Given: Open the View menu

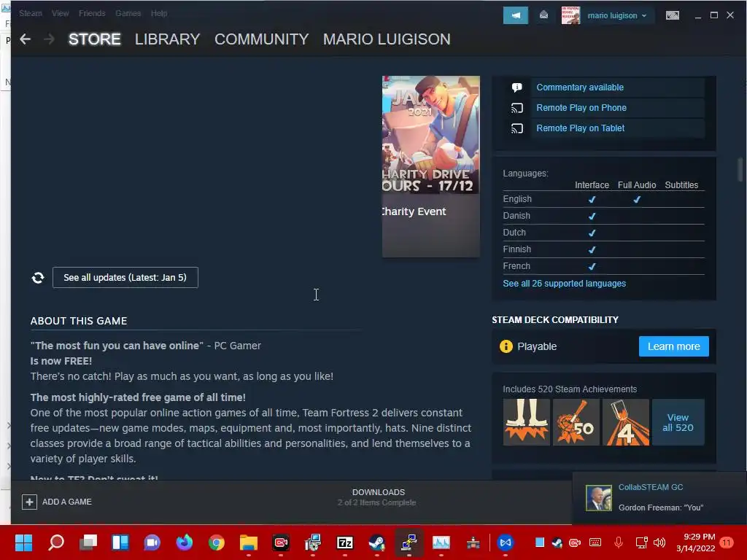Looking at the screenshot, I should point(60,13).
